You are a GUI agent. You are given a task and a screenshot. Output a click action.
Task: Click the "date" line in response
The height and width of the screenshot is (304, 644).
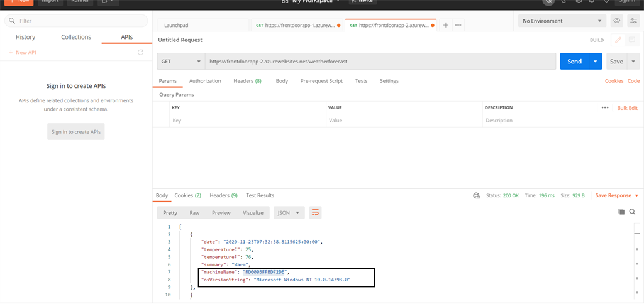[262, 242]
